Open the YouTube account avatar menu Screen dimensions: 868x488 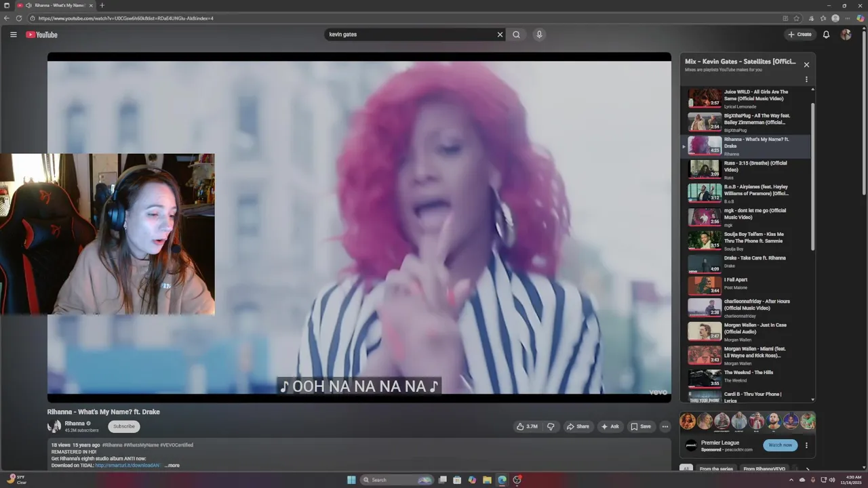pos(846,35)
